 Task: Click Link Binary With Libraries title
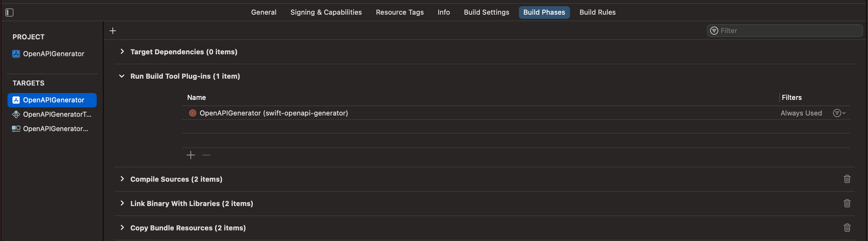click(191, 203)
